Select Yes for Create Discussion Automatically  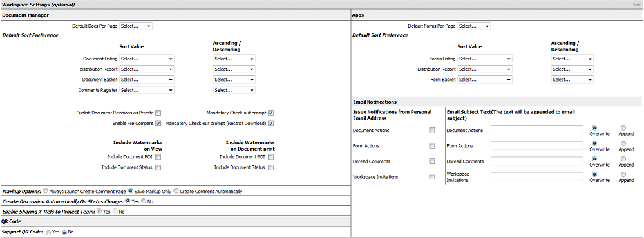(128, 201)
